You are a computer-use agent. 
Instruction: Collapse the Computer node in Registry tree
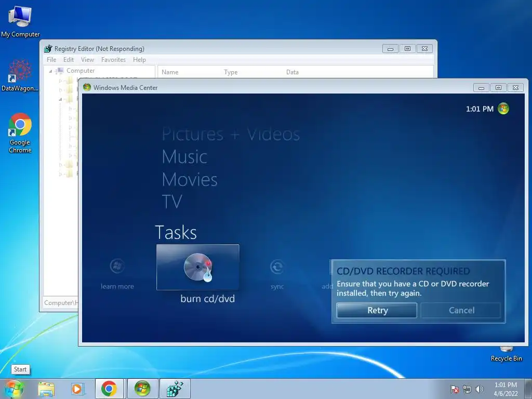[x=50, y=71]
